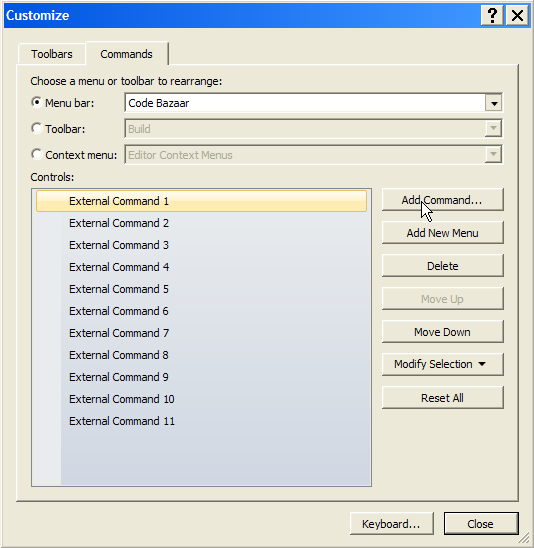The image size is (534, 548).
Task: Grab the resize grip at dialog corner
Action: click(x=524, y=539)
